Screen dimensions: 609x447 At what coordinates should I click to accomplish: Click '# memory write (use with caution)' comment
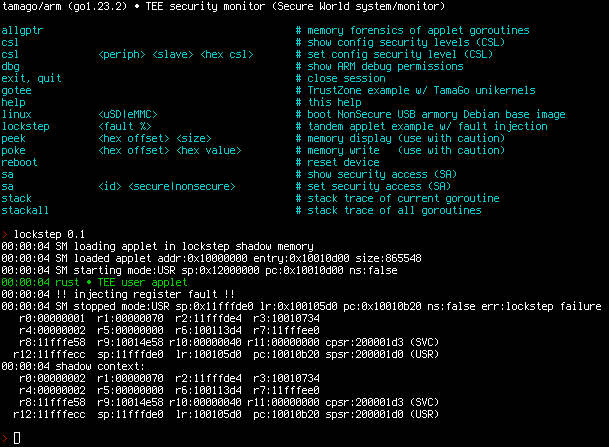[400, 151]
